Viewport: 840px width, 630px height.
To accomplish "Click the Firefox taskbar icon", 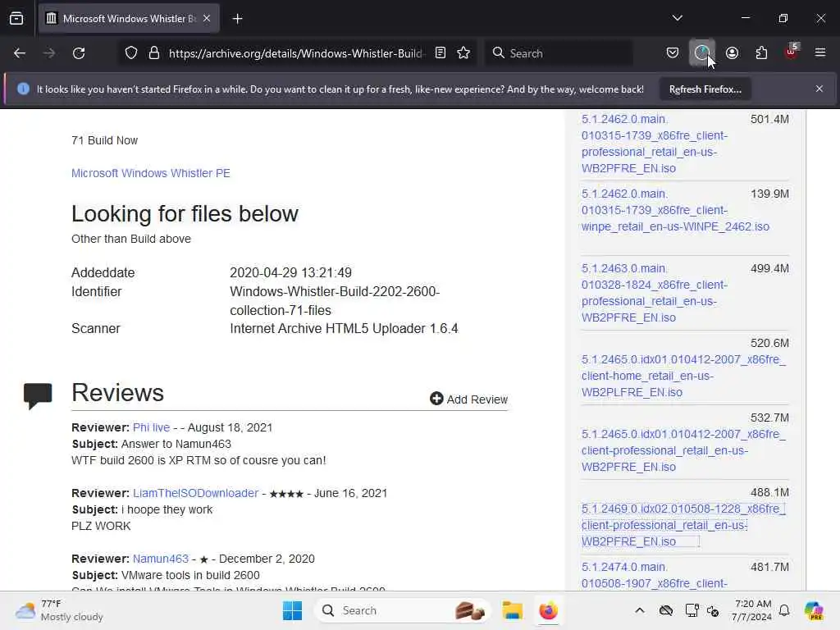I will pos(548,610).
